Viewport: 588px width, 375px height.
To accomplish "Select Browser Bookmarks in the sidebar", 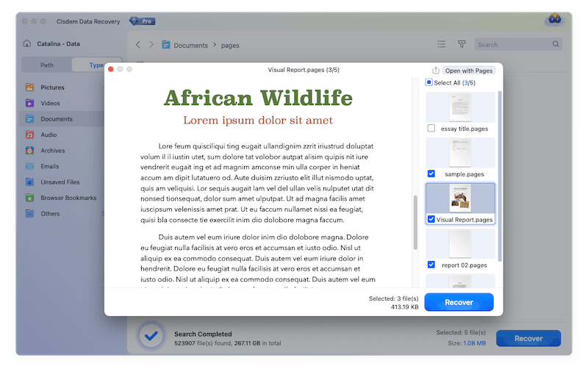I will [x=68, y=198].
